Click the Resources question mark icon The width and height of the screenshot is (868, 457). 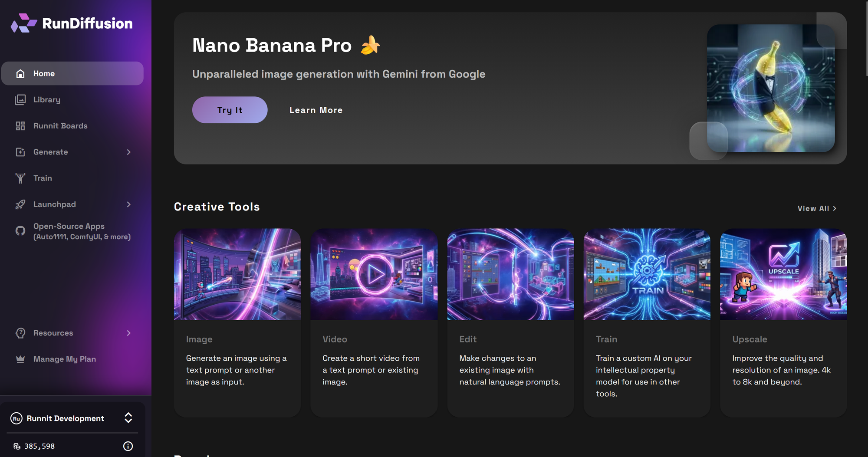20,333
